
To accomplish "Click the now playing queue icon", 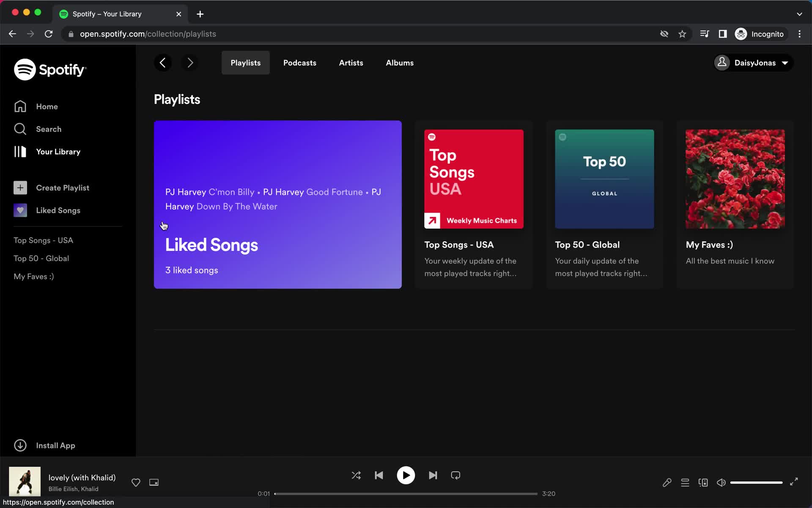I will 685,482.
